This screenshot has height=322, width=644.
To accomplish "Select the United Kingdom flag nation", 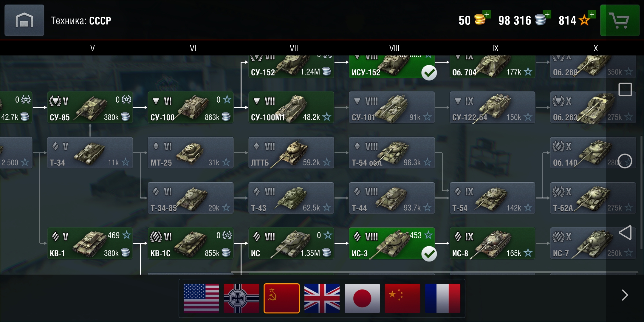I will coord(322,298).
